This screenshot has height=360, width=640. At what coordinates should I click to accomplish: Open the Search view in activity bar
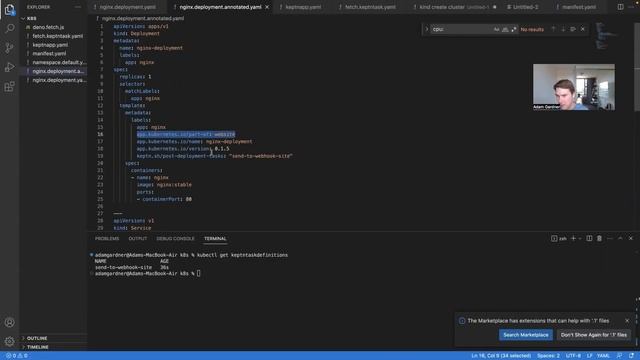[9, 28]
